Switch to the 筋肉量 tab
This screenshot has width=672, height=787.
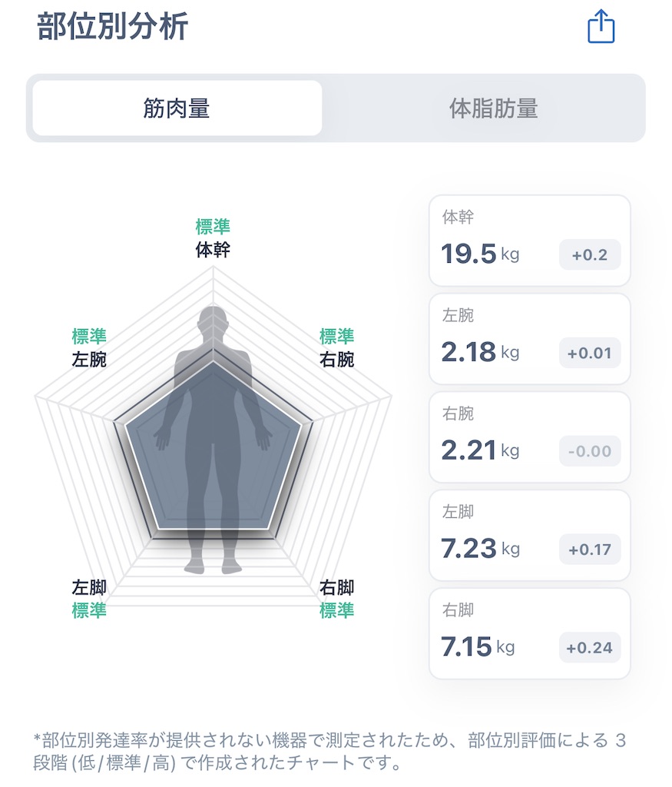pyautogui.click(x=177, y=108)
